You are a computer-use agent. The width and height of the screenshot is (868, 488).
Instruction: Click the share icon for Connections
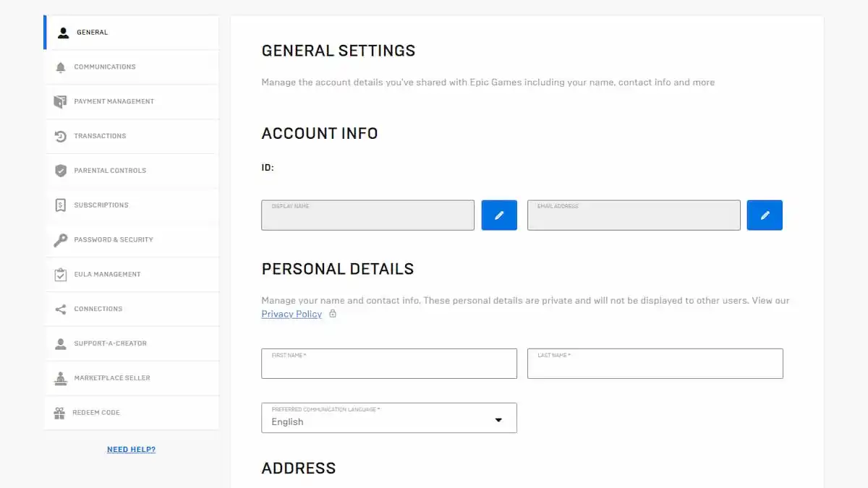point(61,309)
